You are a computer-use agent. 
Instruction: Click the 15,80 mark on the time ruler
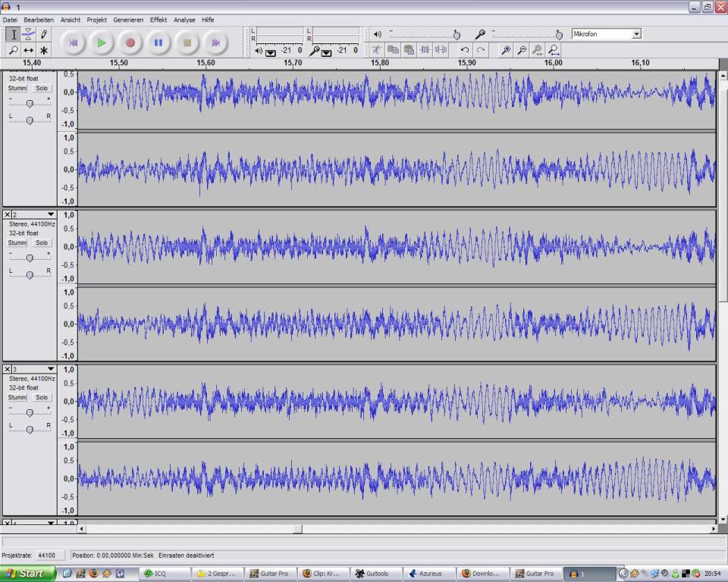tap(380, 63)
